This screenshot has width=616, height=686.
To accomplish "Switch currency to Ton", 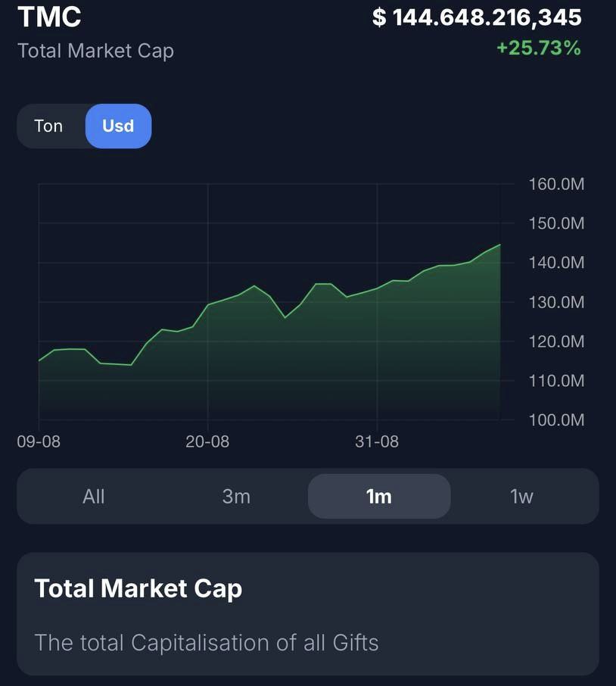I will (48, 126).
